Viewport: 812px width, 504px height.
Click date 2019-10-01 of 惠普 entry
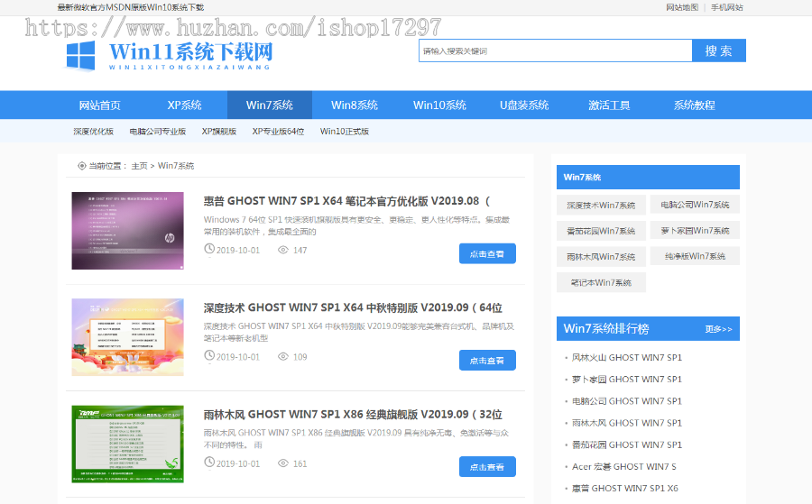point(237,251)
